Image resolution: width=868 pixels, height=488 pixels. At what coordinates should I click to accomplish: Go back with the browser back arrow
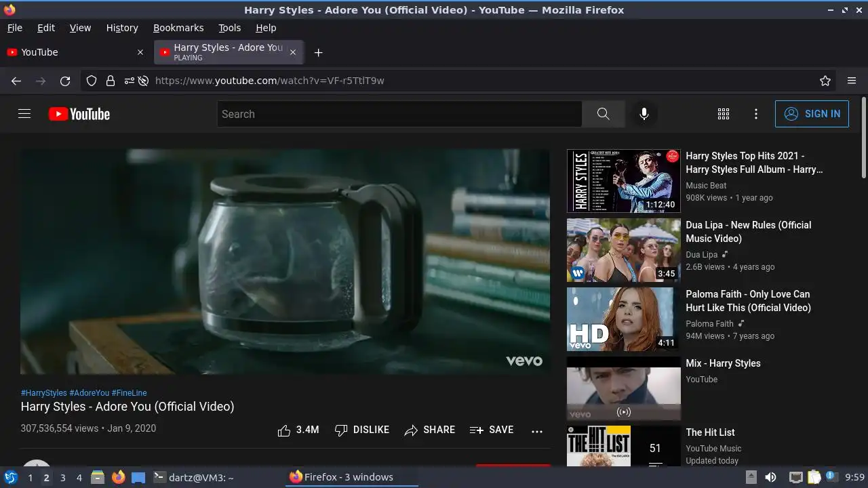[x=16, y=81]
